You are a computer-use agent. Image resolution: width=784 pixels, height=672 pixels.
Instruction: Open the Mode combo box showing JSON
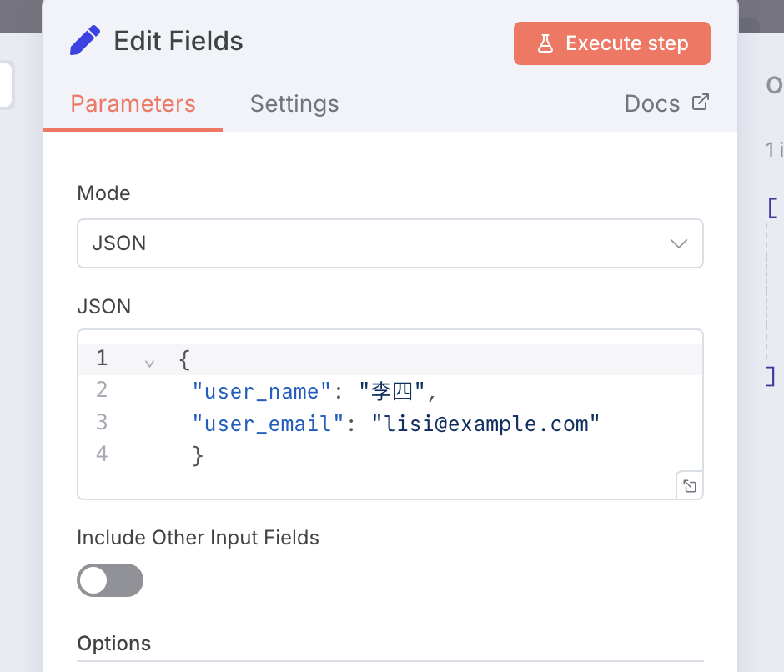click(x=389, y=243)
